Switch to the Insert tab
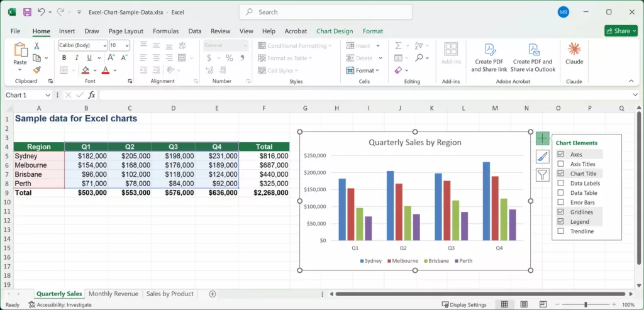The image size is (644, 310). (x=67, y=31)
